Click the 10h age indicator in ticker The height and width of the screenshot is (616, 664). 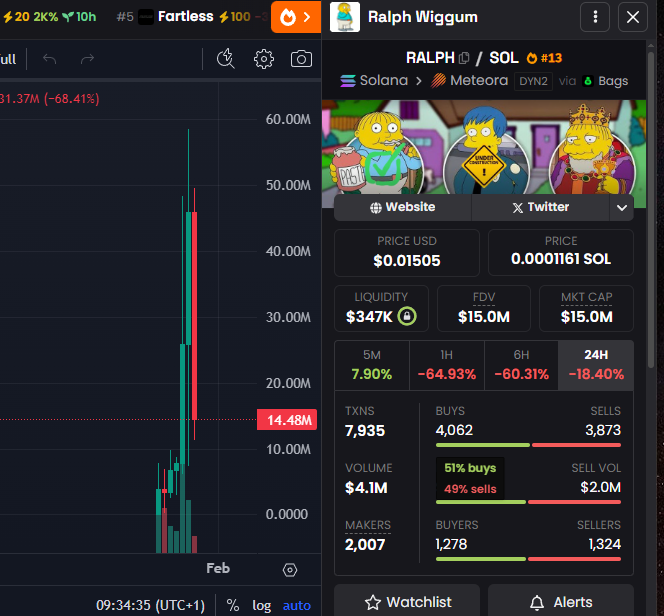79,17
